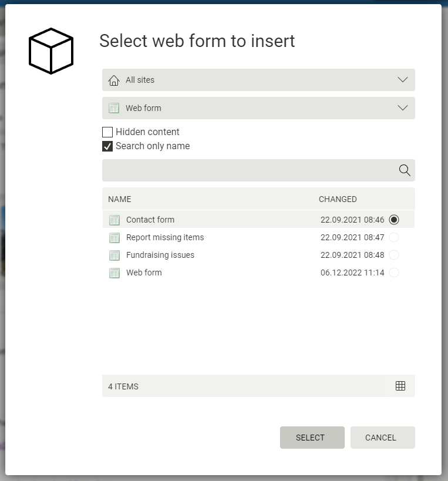Switch to grid view using the bottom icon
The width and height of the screenshot is (448, 481).
[x=400, y=386]
